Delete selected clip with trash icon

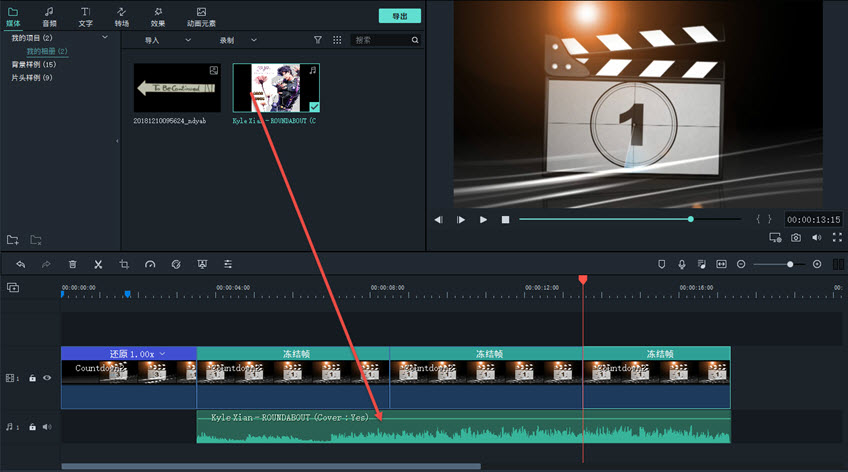tap(72, 264)
